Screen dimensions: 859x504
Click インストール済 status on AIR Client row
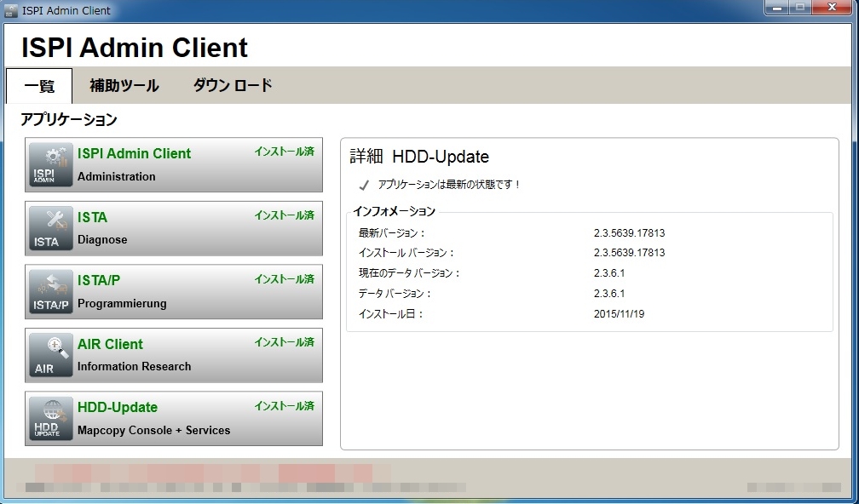(285, 342)
